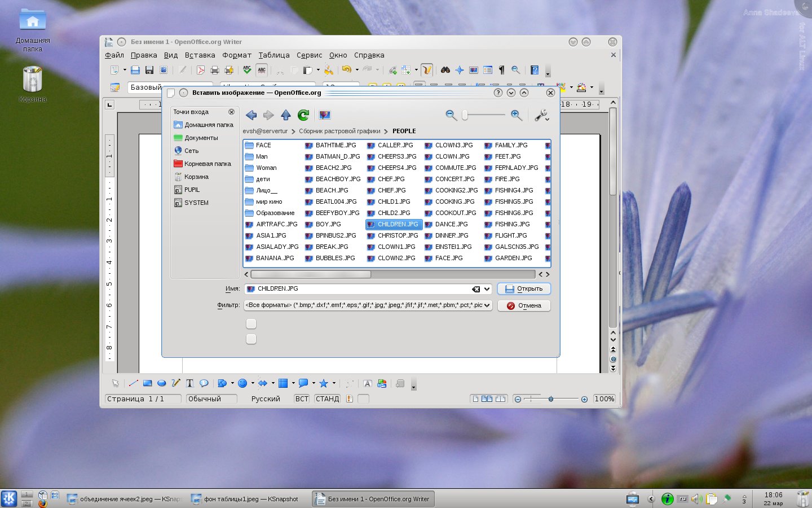The width and height of the screenshot is (812, 508).
Task: Open the Таблица menu
Action: point(274,55)
